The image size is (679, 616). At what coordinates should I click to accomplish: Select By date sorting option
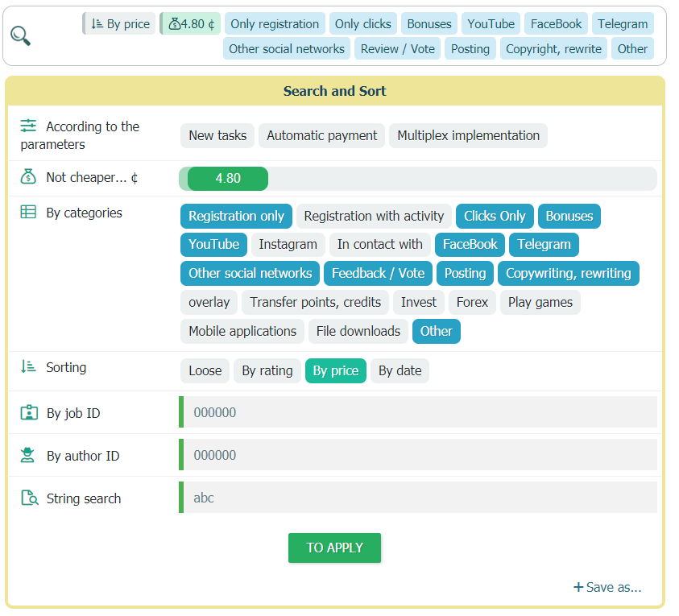(400, 371)
